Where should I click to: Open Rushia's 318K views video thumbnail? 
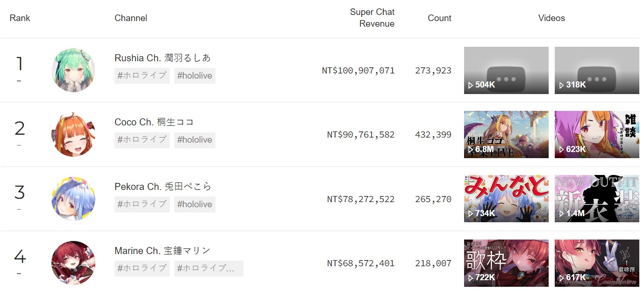pyautogui.click(x=597, y=70)
